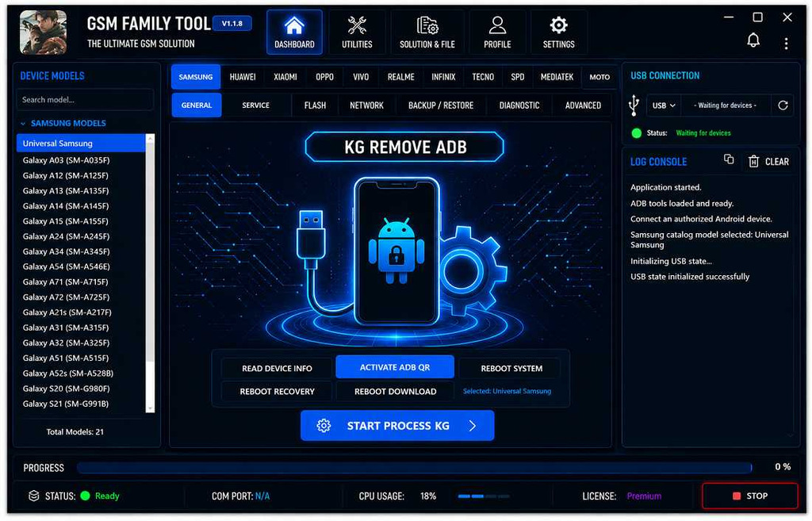
Task: Switch to the MediaTek tab
Action: tap(557, 77)
